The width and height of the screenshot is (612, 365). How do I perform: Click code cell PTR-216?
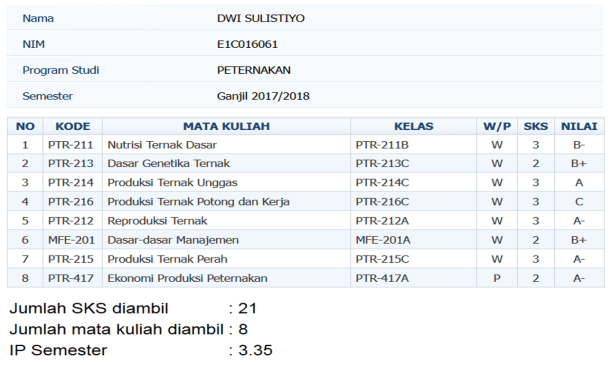pyautogui.click(x=71, y=202)
